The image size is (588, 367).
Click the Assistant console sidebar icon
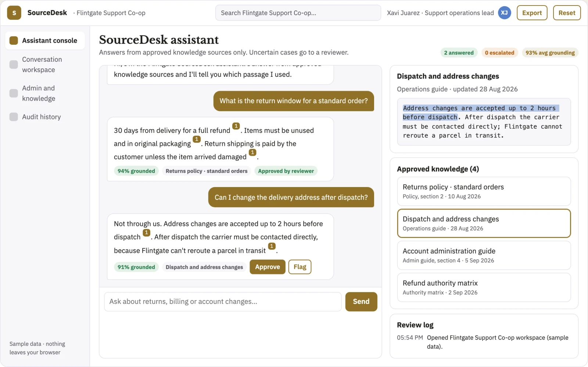(x=14, y=40)
